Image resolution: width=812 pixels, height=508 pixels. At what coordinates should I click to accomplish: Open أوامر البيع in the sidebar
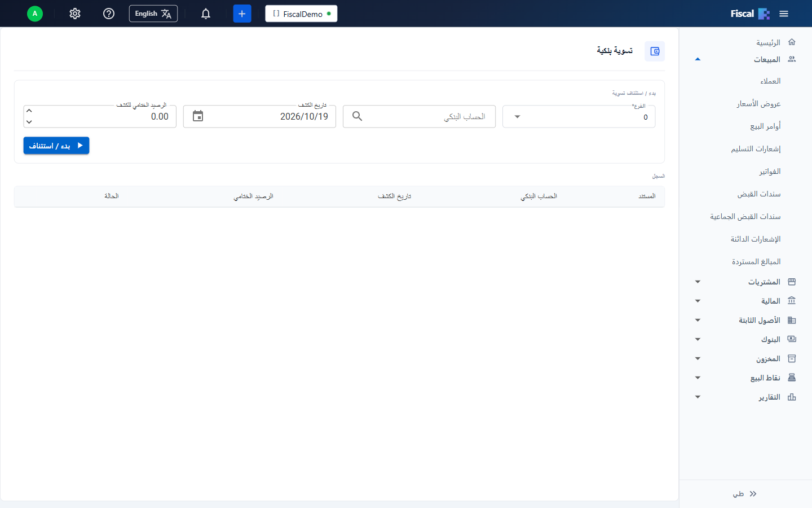[765, 126]
